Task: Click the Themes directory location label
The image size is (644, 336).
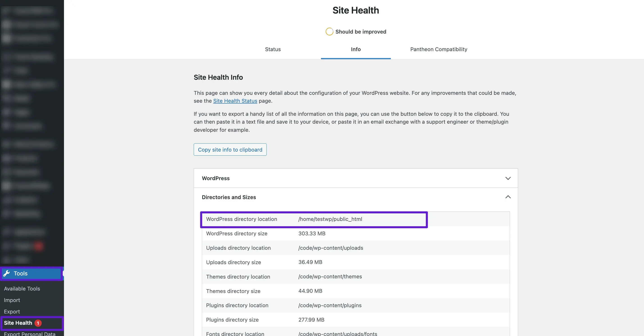Action: pyautogui.click(x=238, y=277)
